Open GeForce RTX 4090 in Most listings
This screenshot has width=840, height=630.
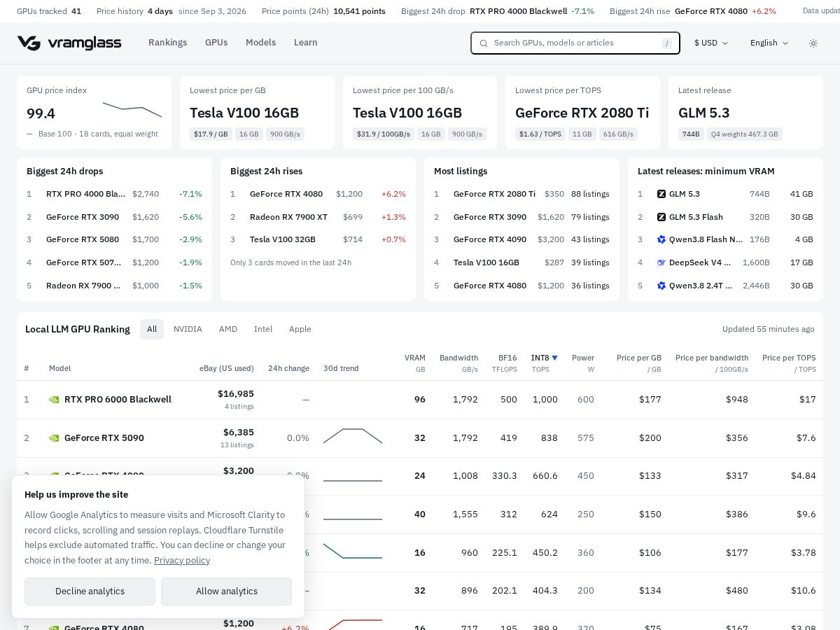click(490, 239)
